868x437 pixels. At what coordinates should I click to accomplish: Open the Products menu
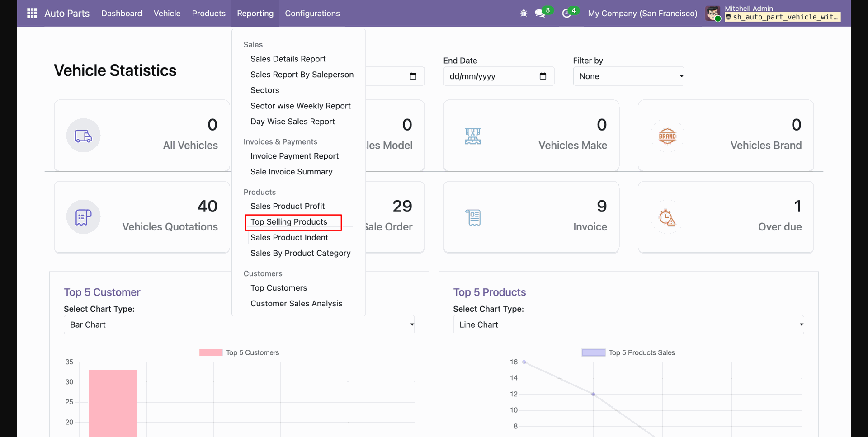click(x=208, y=13)
